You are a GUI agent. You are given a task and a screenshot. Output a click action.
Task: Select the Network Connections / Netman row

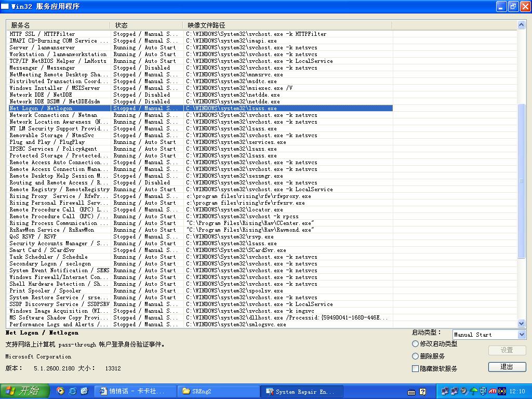pos(200,115)
